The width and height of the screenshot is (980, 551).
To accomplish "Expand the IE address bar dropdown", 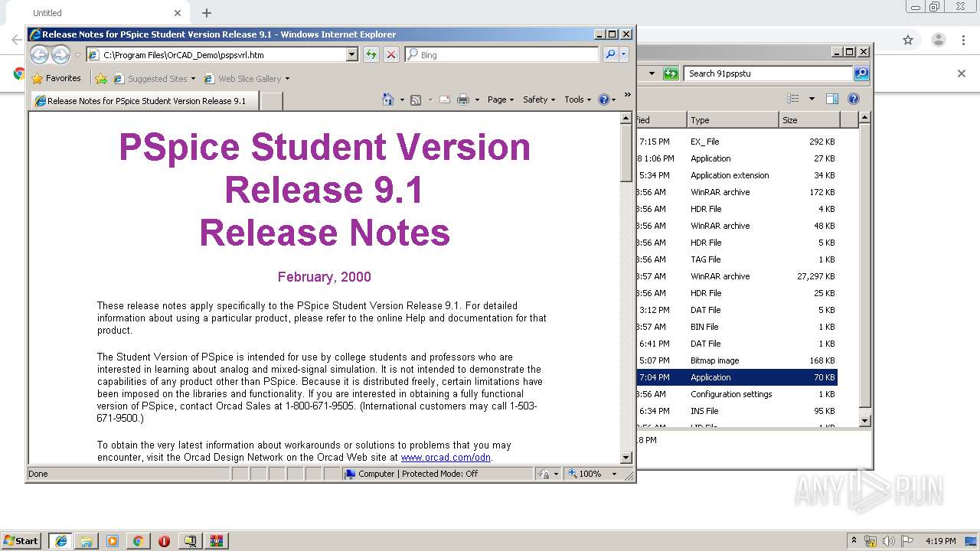I will 351,54.
